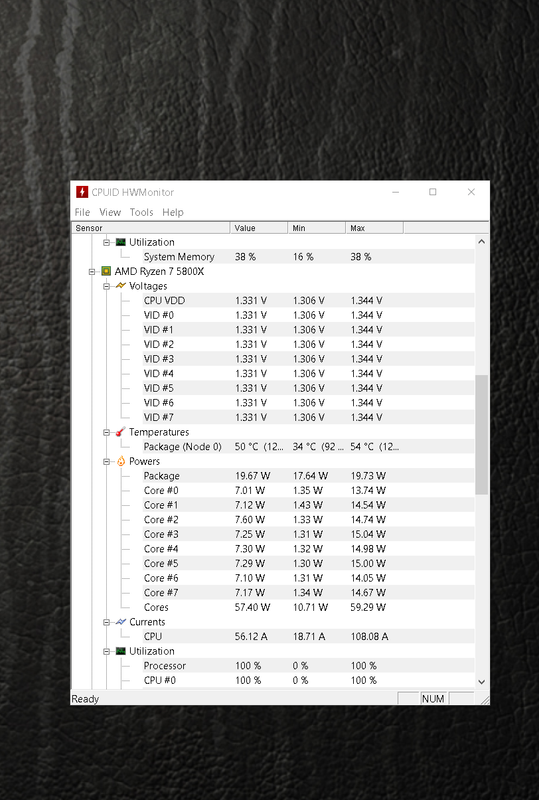539x800 pixels.
Task: Click the Value column header
Action: pyautogui.click(x=259, y=228)
